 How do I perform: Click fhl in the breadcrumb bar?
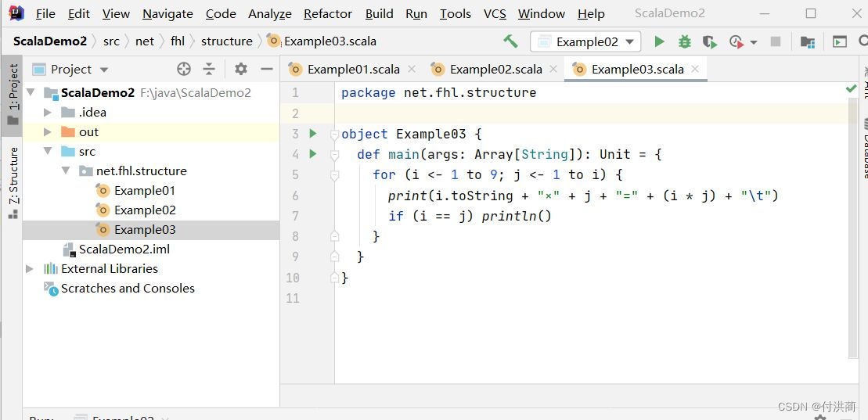coord(178,41)
